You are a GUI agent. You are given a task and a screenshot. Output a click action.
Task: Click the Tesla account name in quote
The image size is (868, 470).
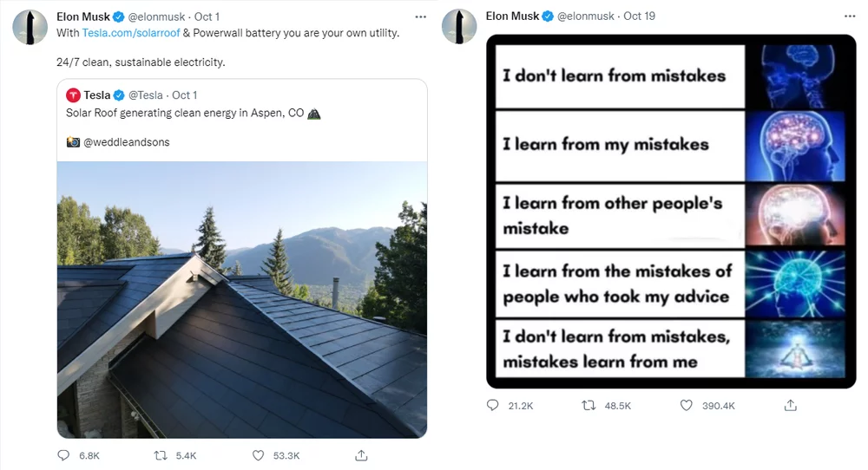click(x=96, y=95)
